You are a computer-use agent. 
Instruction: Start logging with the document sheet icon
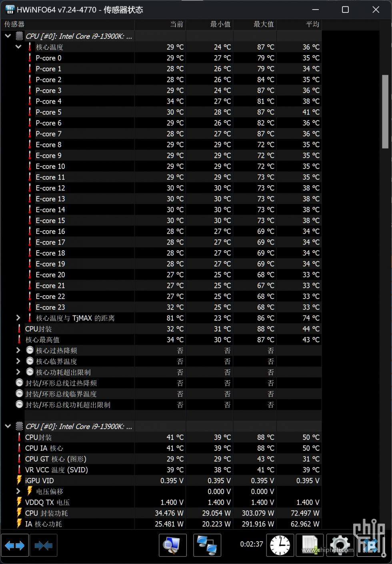[310, 545]
